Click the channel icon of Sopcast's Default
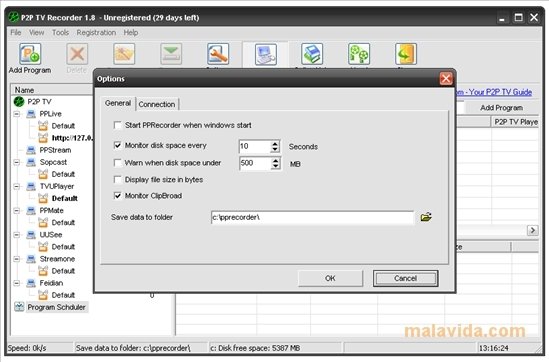The image size is (549, 362). click(x=43, y=174)
